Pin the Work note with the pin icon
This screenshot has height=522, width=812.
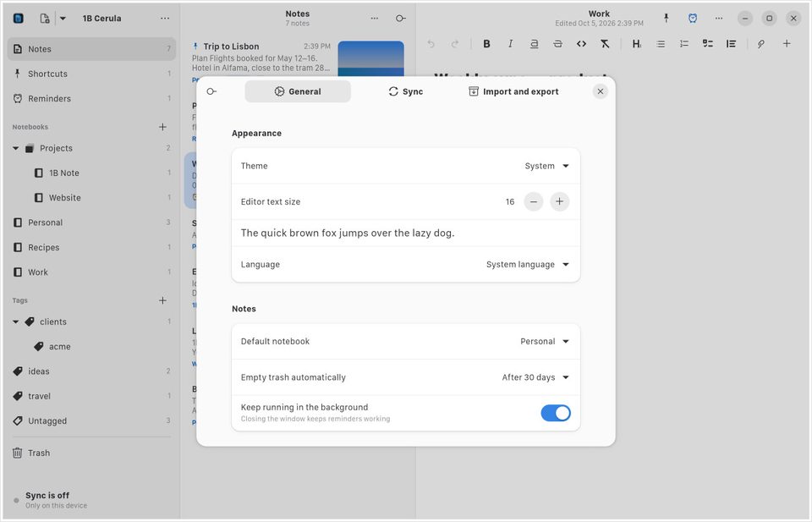click(667, 18)
